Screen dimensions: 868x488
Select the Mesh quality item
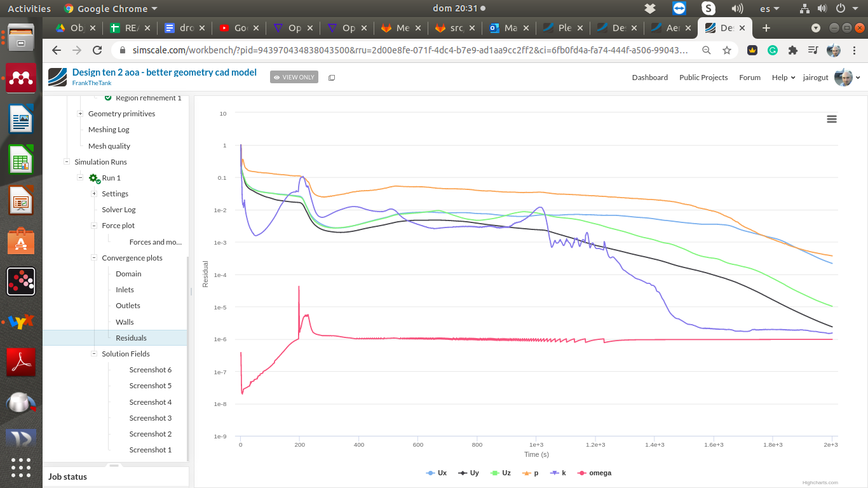tap(109, 146)
